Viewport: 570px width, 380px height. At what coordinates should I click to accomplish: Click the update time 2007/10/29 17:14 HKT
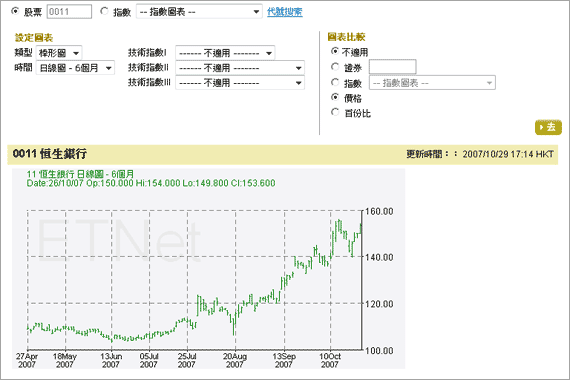pyautogui.click(x=508, y=154)
